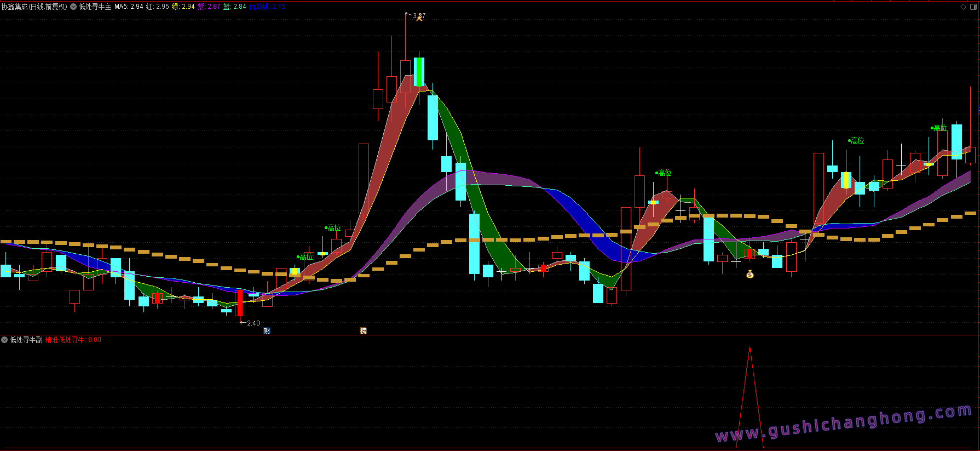This screenshot has width=980, height=451.
Task: Open dropdown arrow beside 低处寻牛主 indicator
Action: tap(73, 7)
